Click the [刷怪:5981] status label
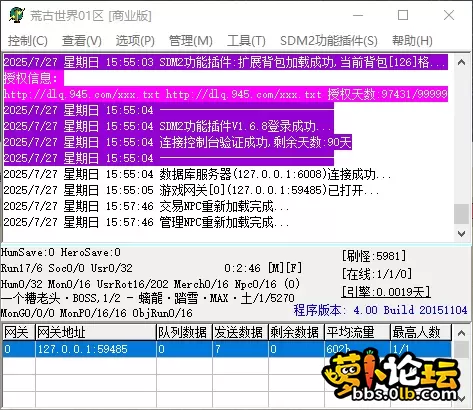The image size is (473, 410). [374, 256]
